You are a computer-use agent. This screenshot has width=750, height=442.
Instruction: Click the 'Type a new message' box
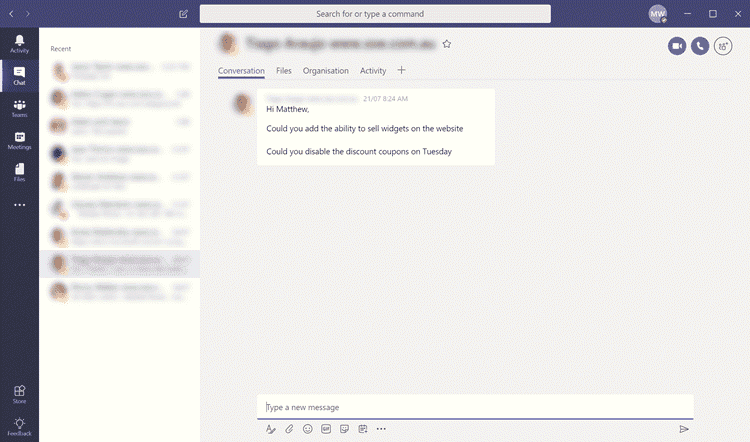click(475, 407)
